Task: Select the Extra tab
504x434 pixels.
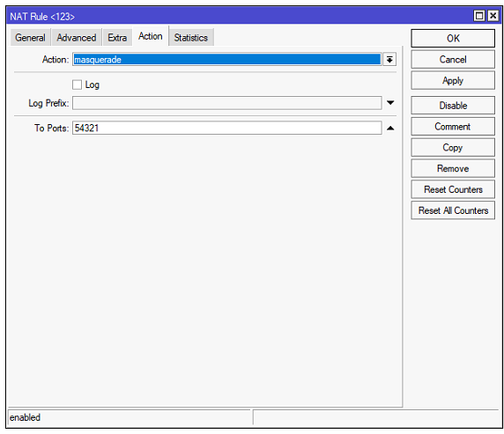Action: coord(117,38)
